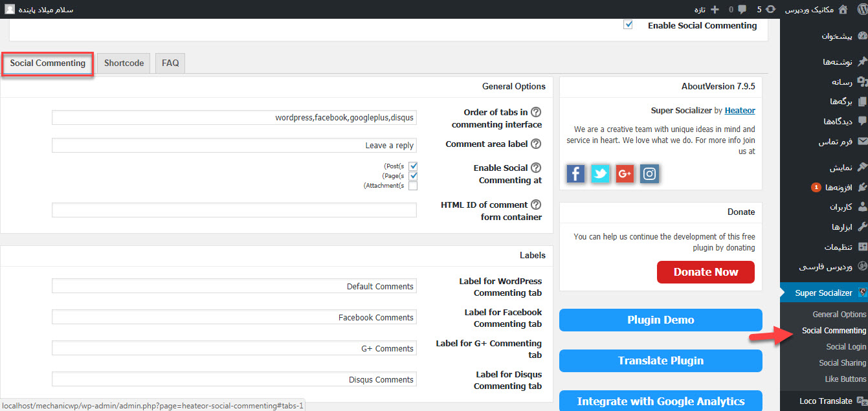This screenshot has width=868, height=411.
Task: Uncheck the Pages checkbox
Action: point(412,176)
